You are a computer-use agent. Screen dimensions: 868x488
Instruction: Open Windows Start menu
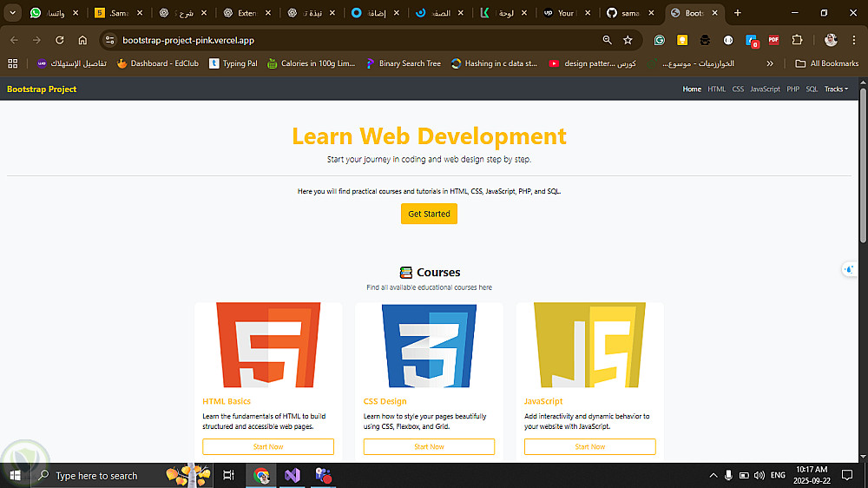(15, 475)
